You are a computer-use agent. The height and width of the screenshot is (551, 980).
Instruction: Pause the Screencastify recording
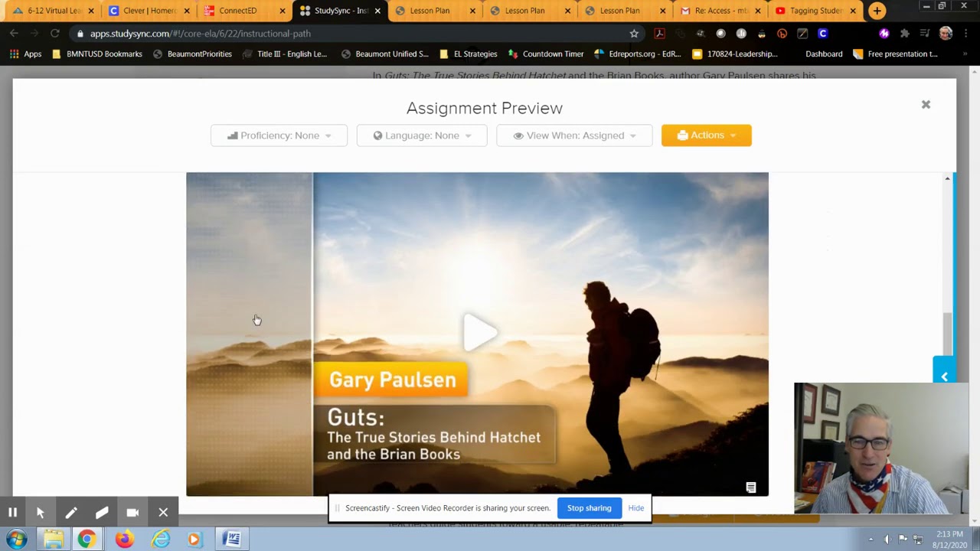(x=13, y=513)
